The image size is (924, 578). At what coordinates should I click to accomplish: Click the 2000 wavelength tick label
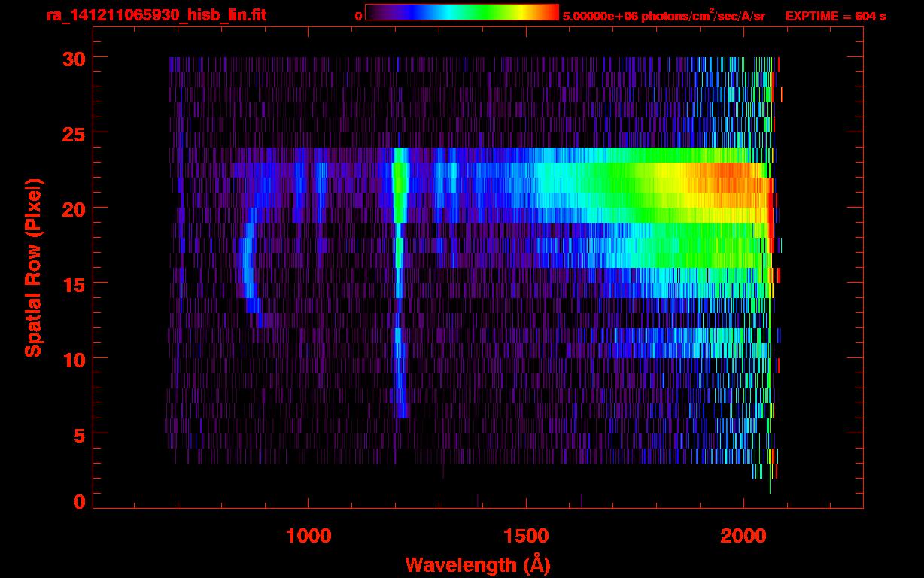coord(743,537)
